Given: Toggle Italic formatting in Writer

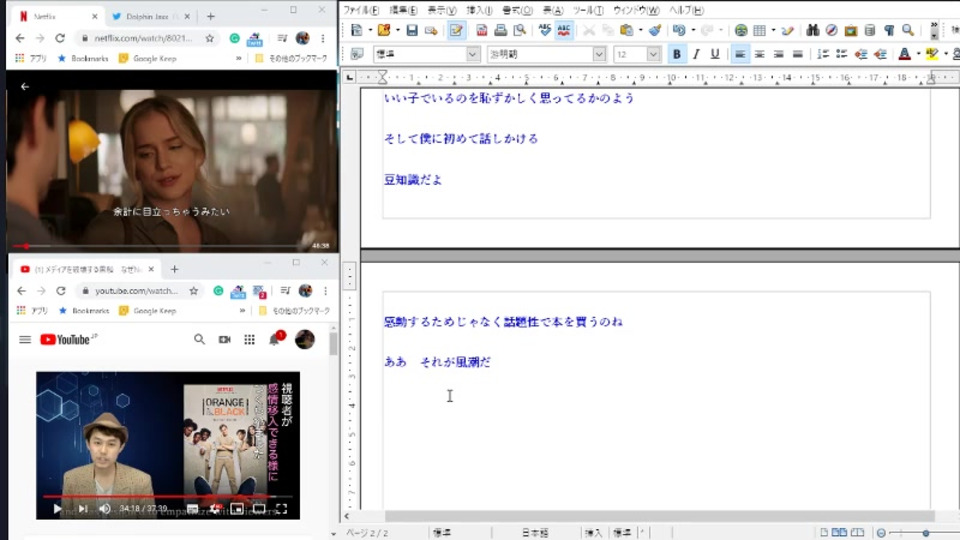Looking at the screenshot, I should point(696,54).
